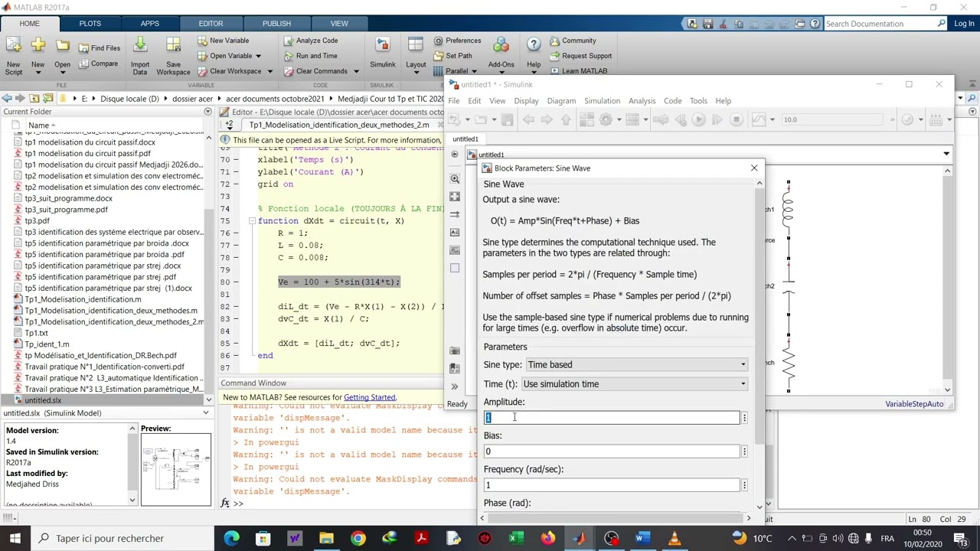
Task: Click the Frequency (rad/sec) input field
Action: click(x=612, y=485)
